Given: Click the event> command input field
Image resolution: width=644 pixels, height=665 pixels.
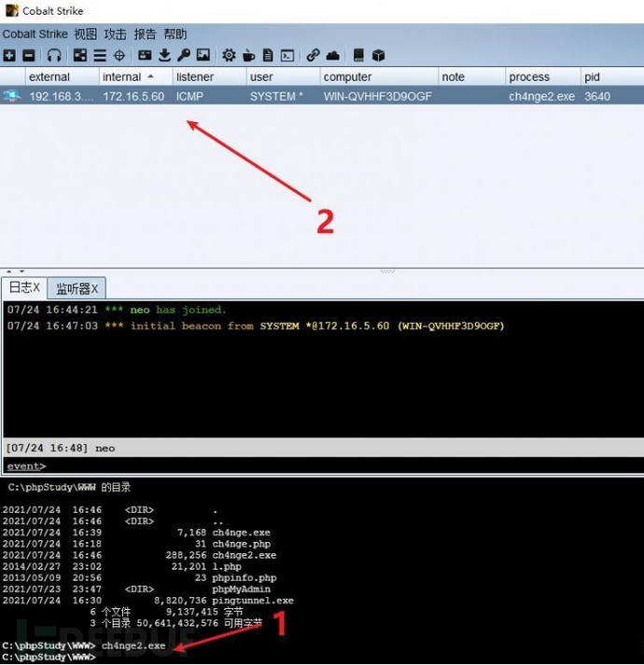Looking at the screenshot, I should [x=324, y=465].
